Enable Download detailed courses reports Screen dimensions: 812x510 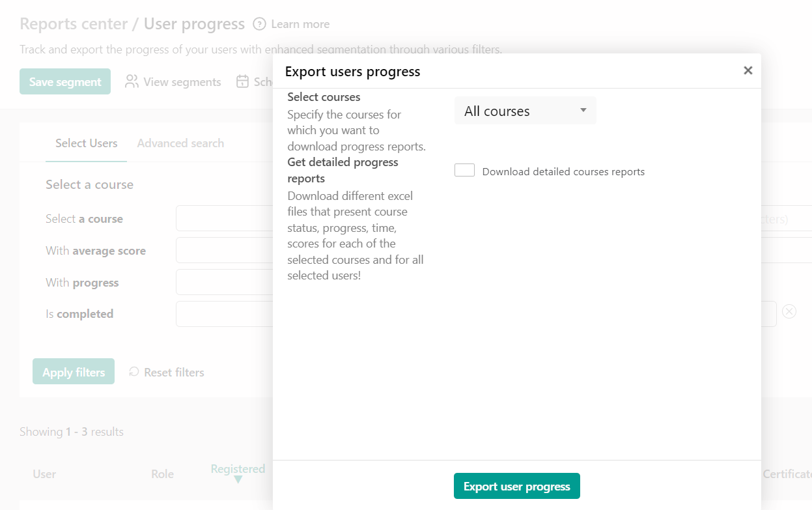tap(464, 169)
